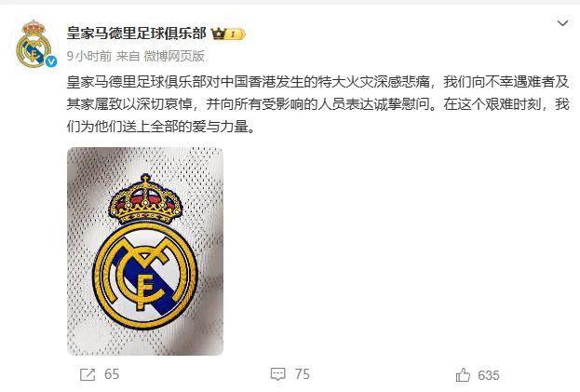Image resolution: width=580 pixels, height=392 pixels.
Task: Click the 来自 label before the source
Action: pyautogui.click(x=128, y=56)
